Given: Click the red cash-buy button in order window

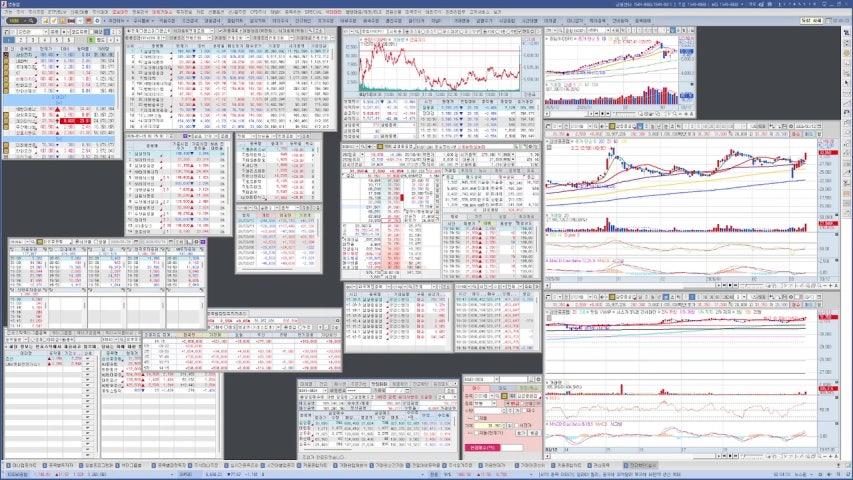Looking at the screenshot, I should tap(482, 447).
